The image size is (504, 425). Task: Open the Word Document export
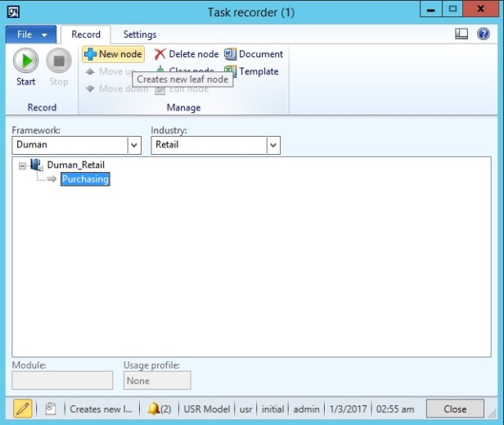click(x=230, y=54)
